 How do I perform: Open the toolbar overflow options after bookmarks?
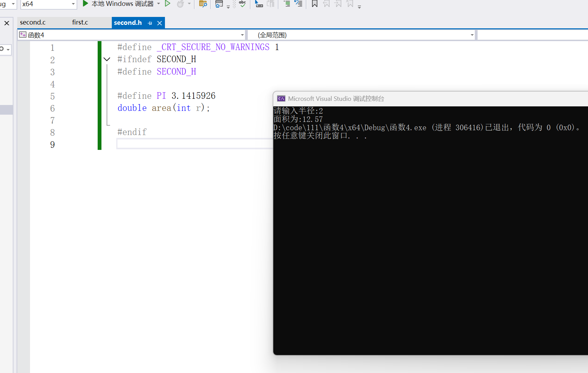click(360, 7)
